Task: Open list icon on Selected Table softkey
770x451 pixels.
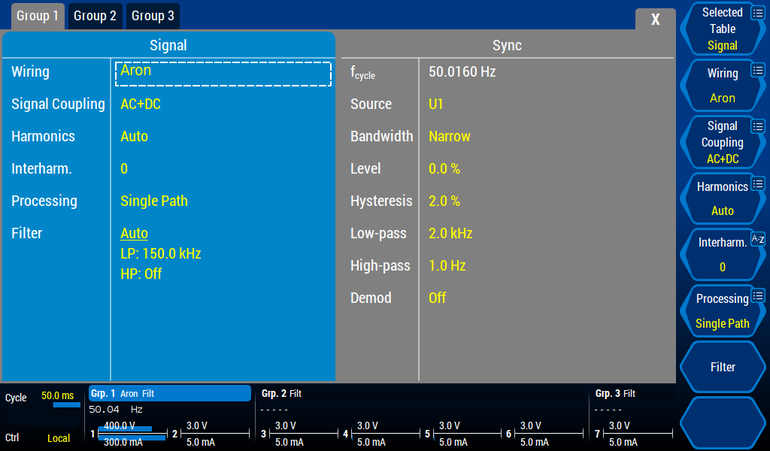Action: pos(758,13)
